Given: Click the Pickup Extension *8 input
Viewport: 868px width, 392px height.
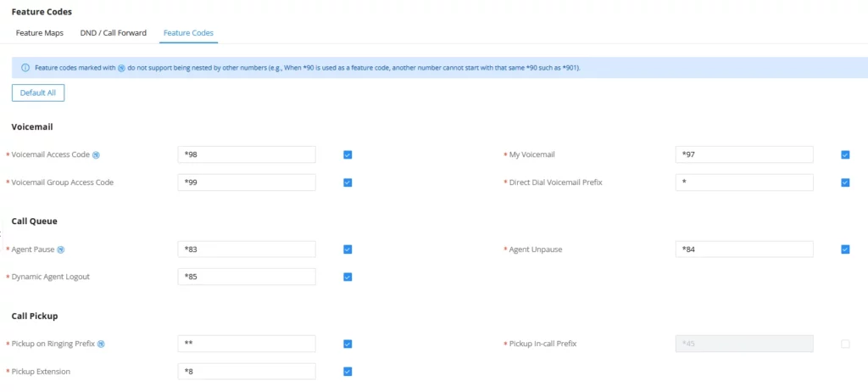Looking at the screenshot, I should 247,372.
